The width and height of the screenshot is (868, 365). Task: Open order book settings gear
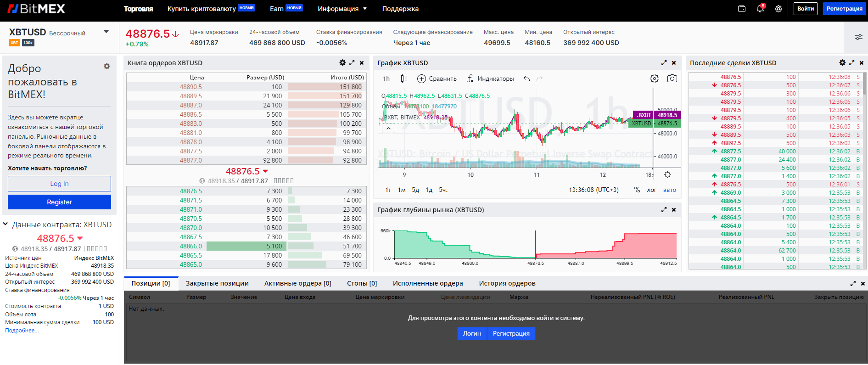[x=342, y=63]
